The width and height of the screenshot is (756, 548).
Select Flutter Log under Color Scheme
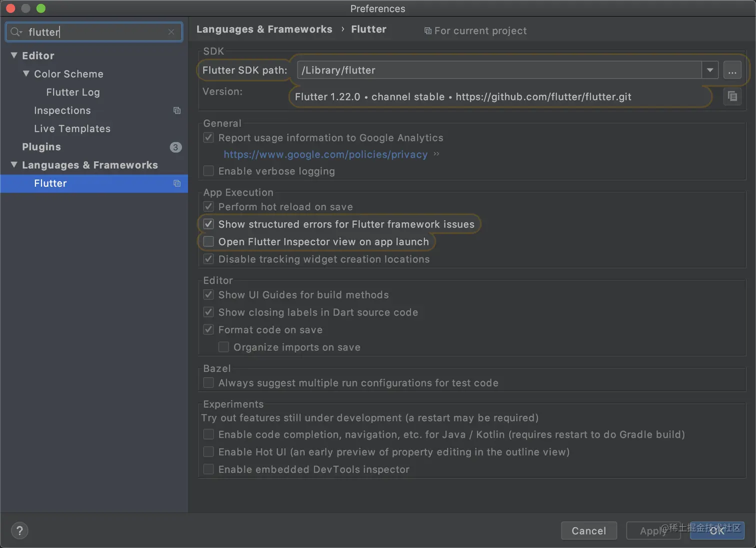click(73, 92)
